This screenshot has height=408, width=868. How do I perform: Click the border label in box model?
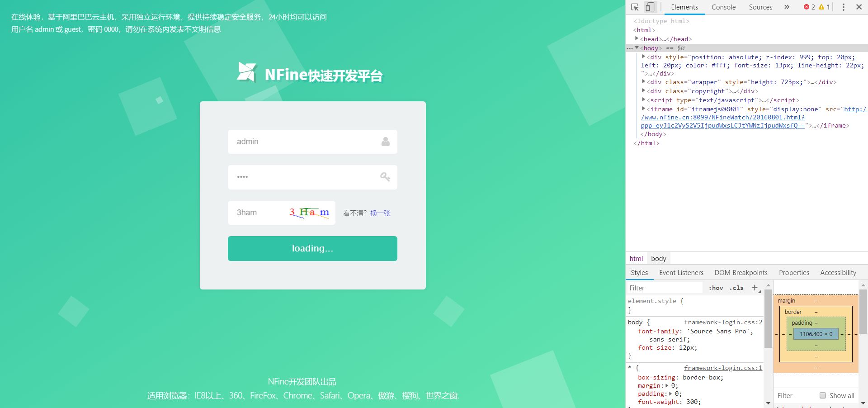click(x=793, y=312)
